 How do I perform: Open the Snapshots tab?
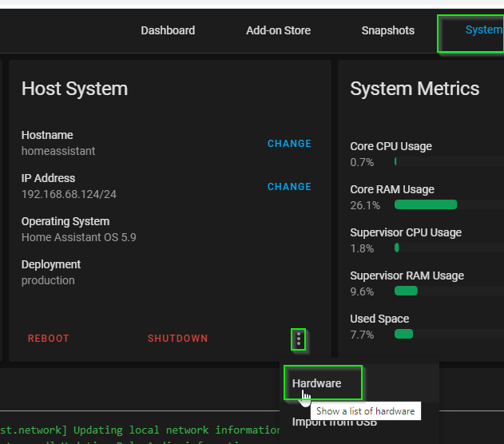point(388,30)
